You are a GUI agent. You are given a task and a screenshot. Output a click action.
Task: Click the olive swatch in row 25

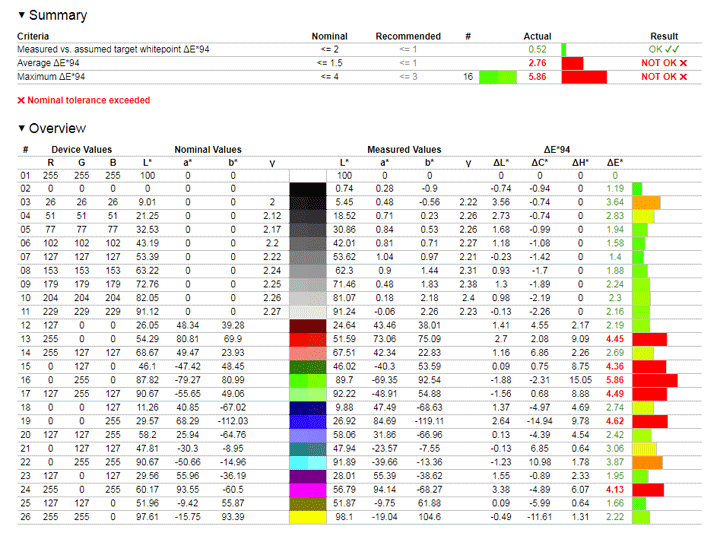(308, 503)
